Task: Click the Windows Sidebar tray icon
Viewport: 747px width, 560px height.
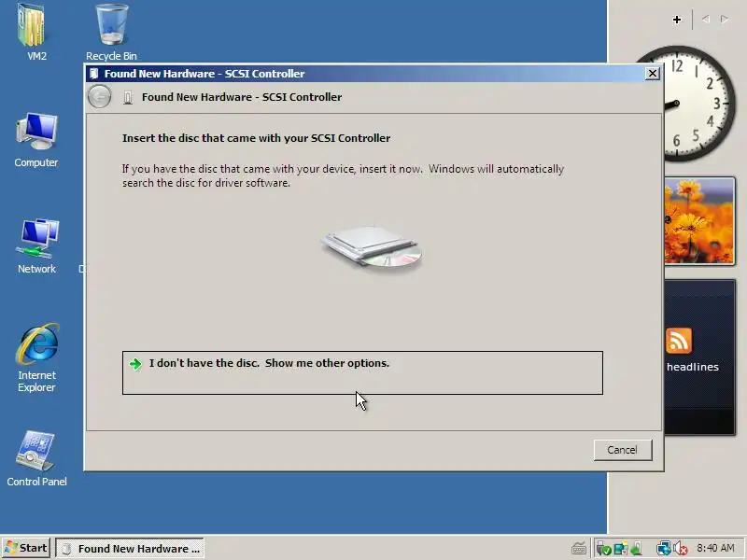Action: (621, 549)
